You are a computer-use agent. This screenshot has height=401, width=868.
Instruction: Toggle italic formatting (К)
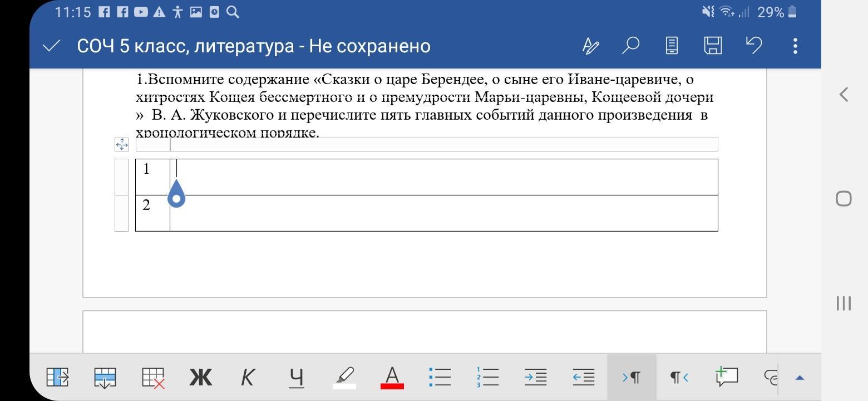[x=248, y=377]
